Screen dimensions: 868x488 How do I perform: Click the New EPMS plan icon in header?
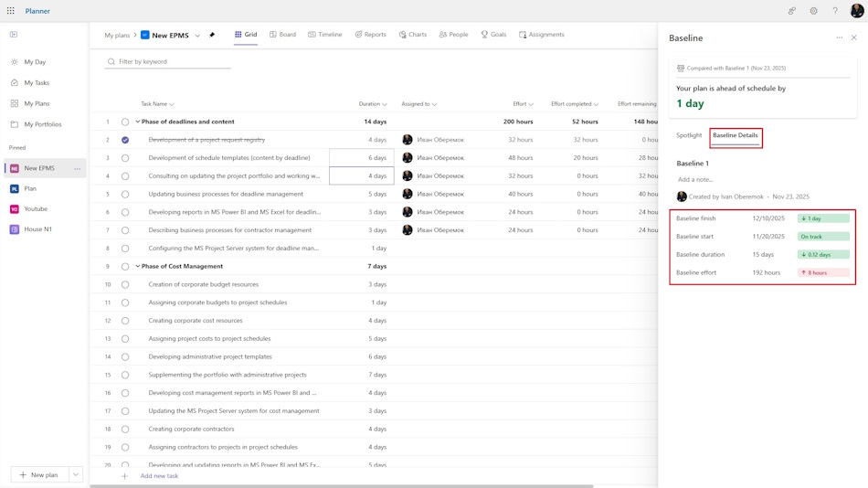click(x=145, y=35)
